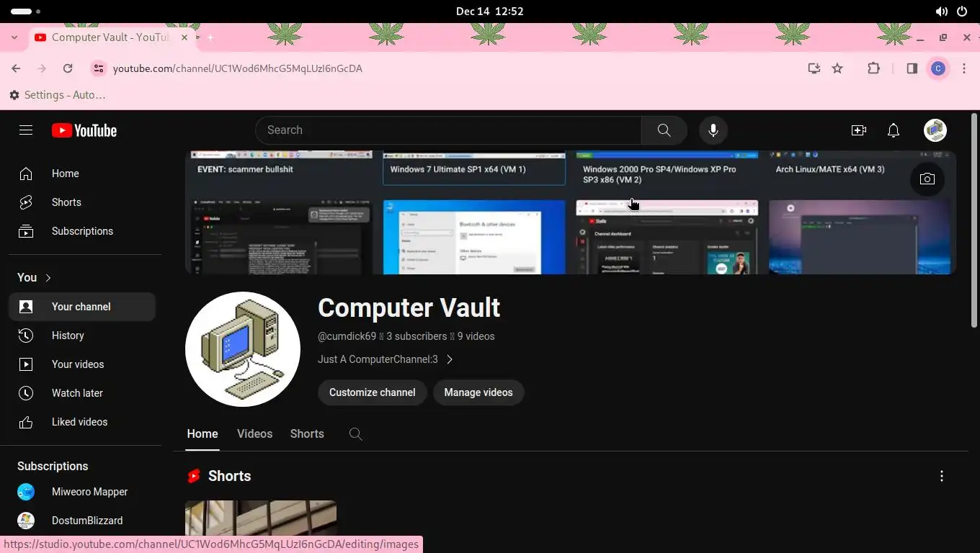Click the Activities workspace indicator
This screenshot has height=553, width=980.
tap(26, 12)
